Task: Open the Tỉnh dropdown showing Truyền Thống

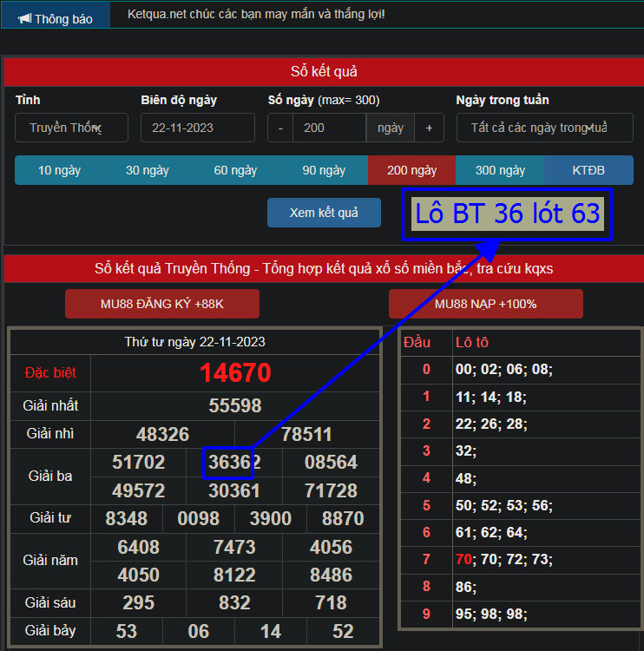Action: click(71, 128)
